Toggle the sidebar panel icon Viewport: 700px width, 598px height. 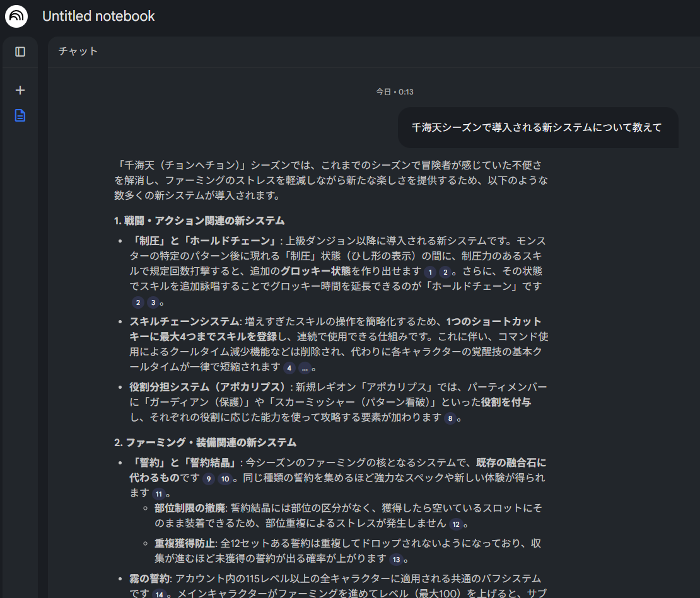pos(20,52)
